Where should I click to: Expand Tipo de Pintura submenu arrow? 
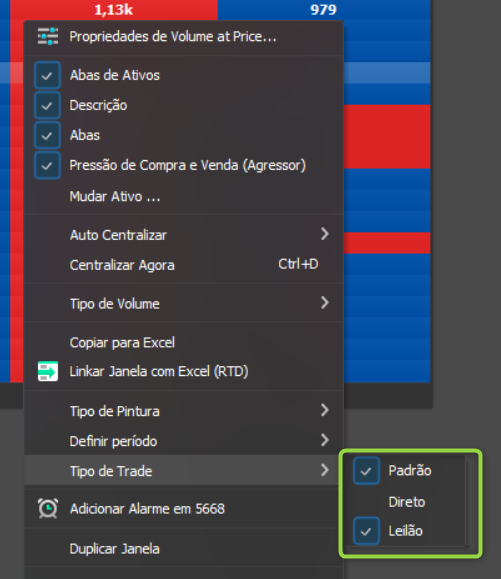325,410
